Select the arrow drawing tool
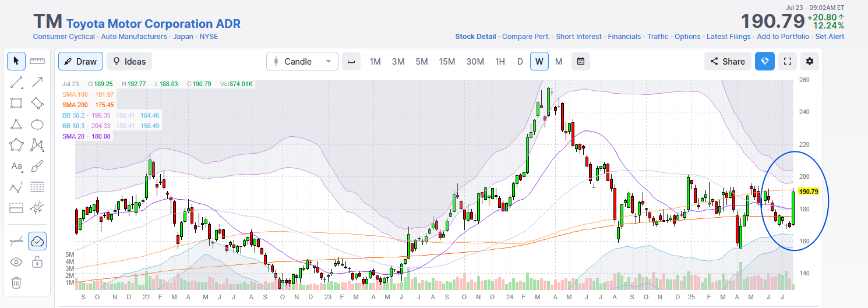Image resolution: width=868 pixels, height=308 pixels. [x=38, y=82]
